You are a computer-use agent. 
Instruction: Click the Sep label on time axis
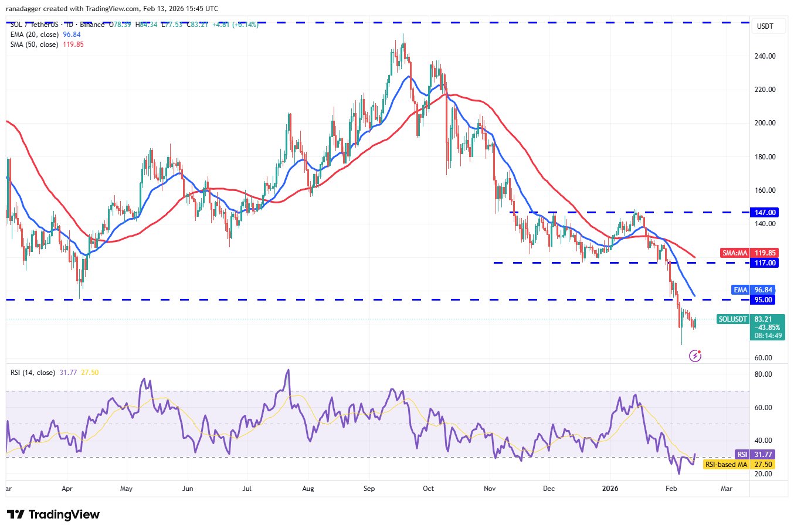point(369,489)
